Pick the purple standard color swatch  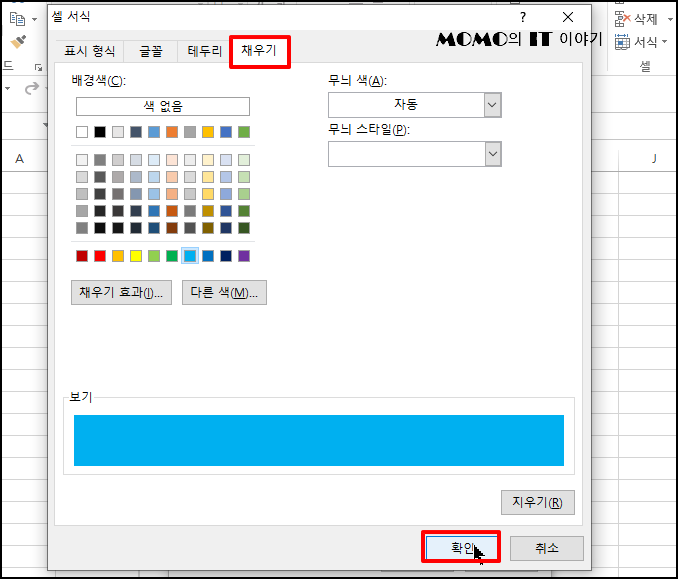click(244, 256)
